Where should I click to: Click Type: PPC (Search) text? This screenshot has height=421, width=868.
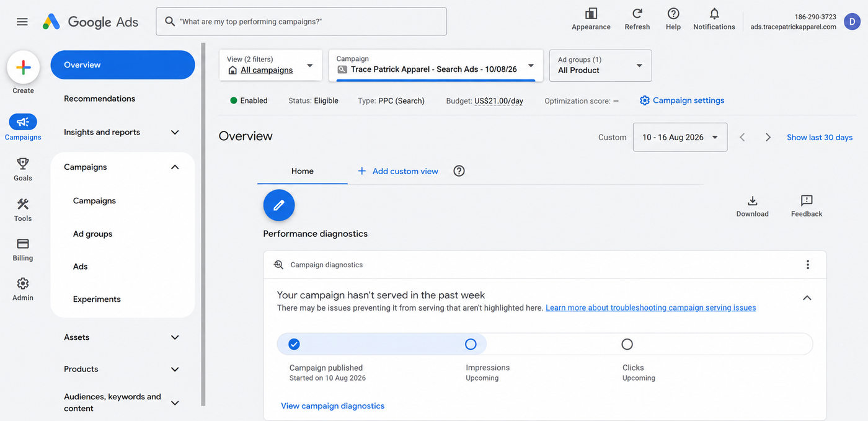[x=391, y=100]
